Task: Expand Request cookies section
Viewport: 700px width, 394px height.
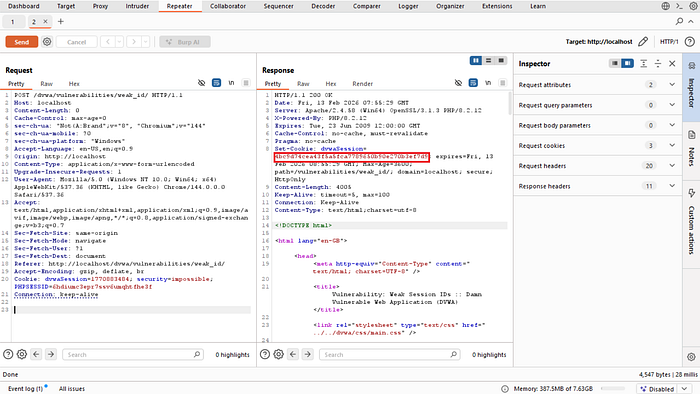Action: click(x=597, y=145)
